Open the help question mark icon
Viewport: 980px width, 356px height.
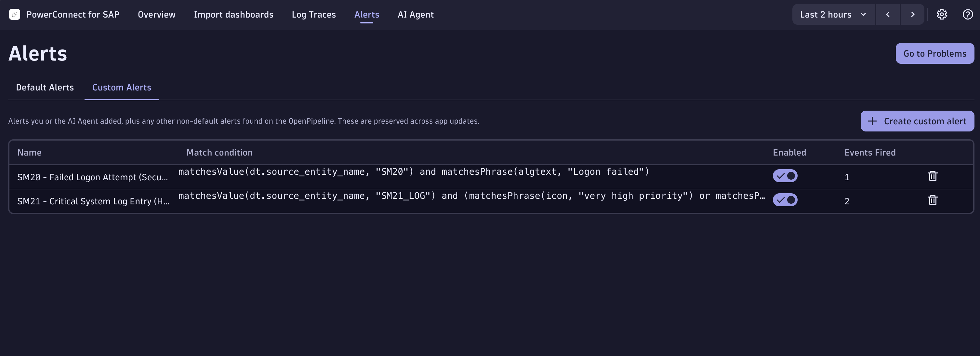(967, 14)
